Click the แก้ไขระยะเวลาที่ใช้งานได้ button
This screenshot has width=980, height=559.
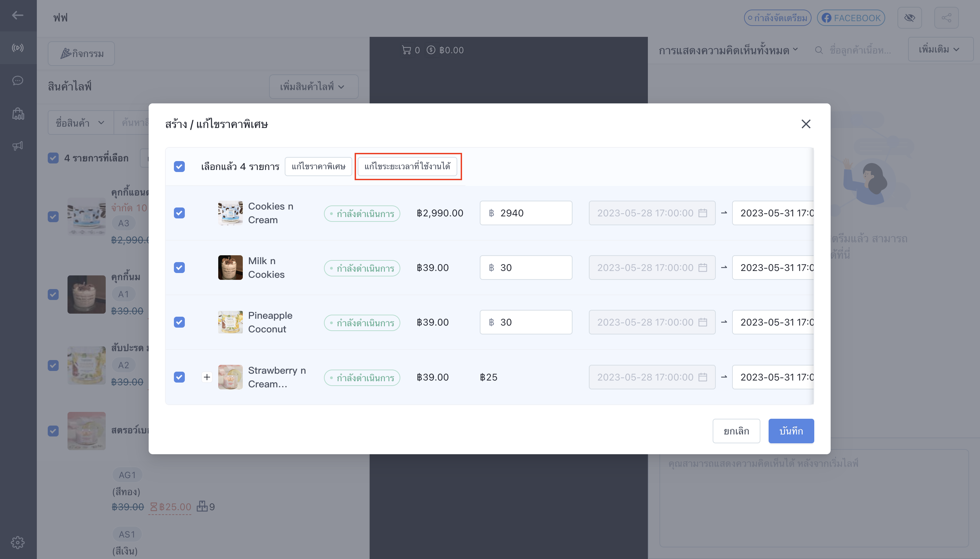point(407,166)
